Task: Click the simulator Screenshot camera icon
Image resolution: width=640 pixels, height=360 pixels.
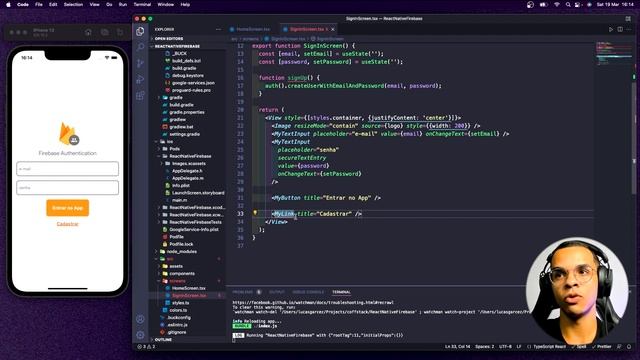Action: [x=104, y=32]
